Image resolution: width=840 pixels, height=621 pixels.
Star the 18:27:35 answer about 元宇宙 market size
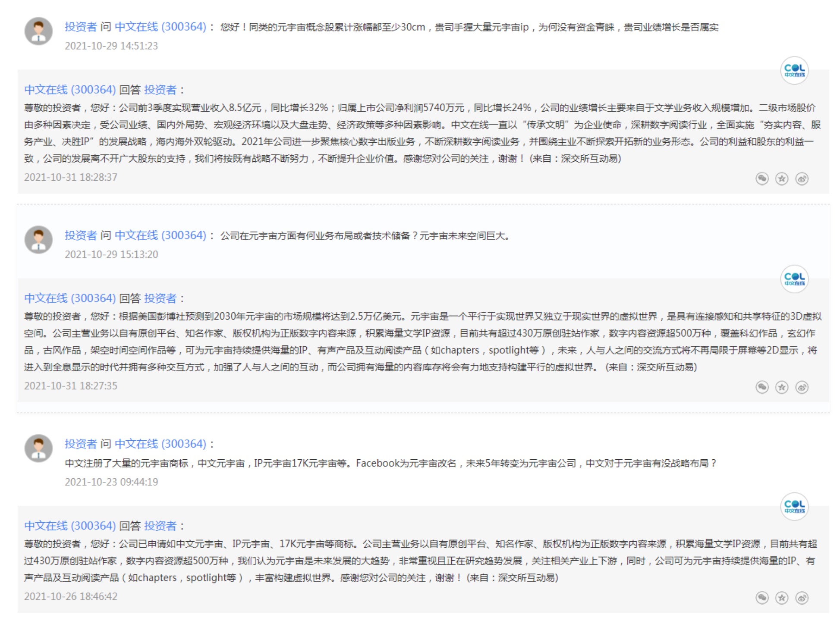tap(781, 387)
